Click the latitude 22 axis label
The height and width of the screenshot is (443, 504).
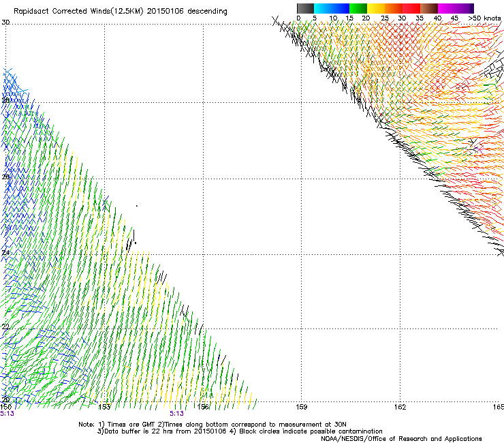(5, 326)
